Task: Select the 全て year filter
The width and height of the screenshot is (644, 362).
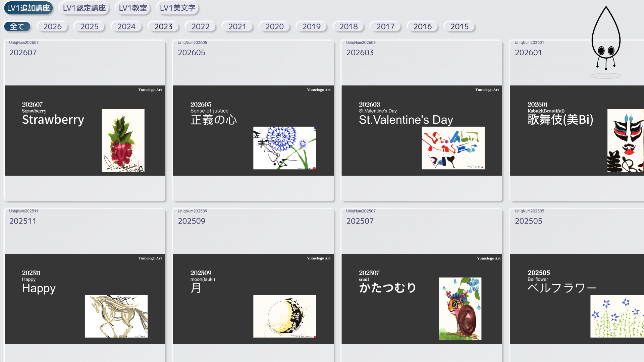Action: tap(17, 26)
